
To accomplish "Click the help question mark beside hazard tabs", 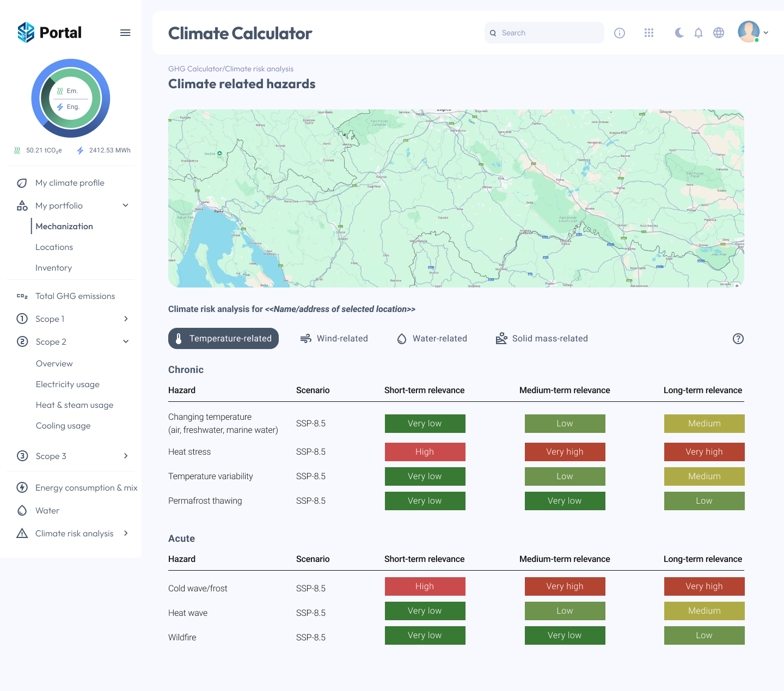I will tap(738, 339).
